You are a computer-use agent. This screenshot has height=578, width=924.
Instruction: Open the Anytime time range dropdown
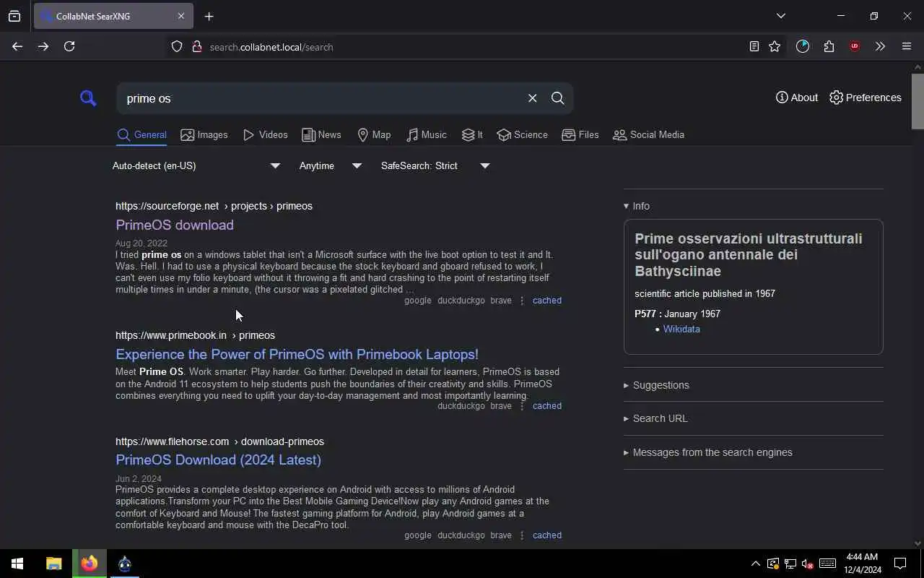coord(331,165)
